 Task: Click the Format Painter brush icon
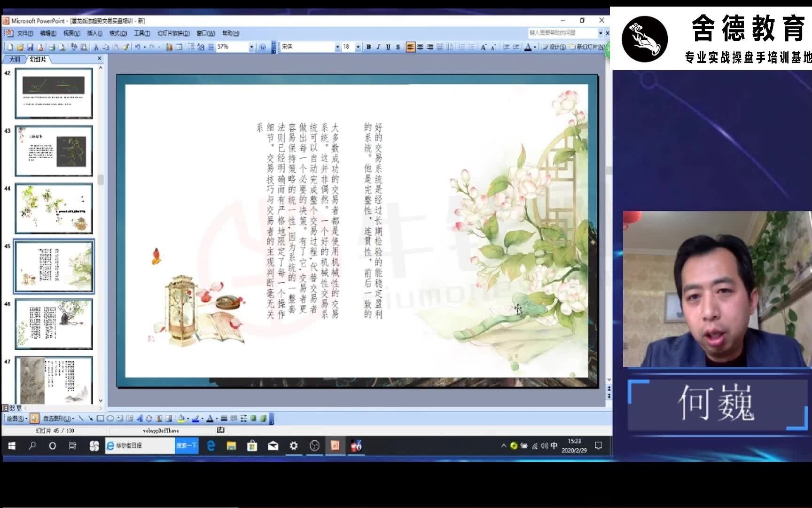click(126, 47)
